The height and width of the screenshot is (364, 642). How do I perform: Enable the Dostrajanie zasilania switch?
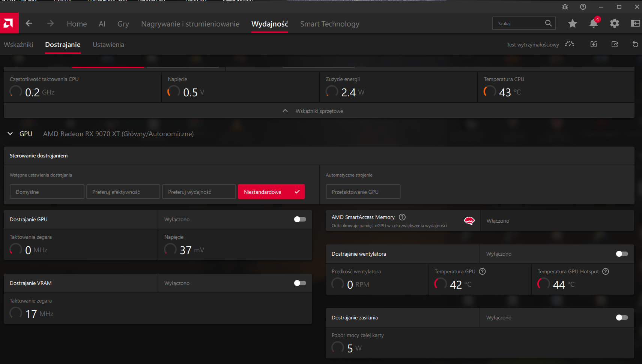point(622,318)
